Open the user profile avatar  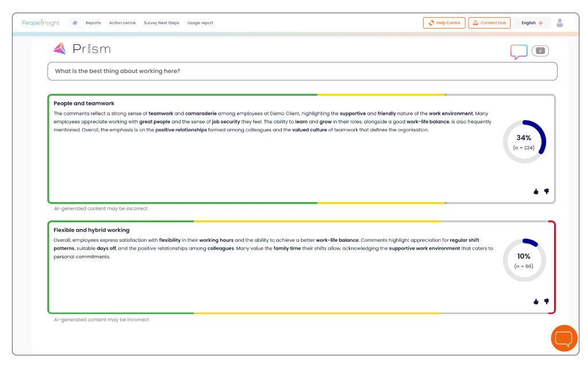[560, 23]
